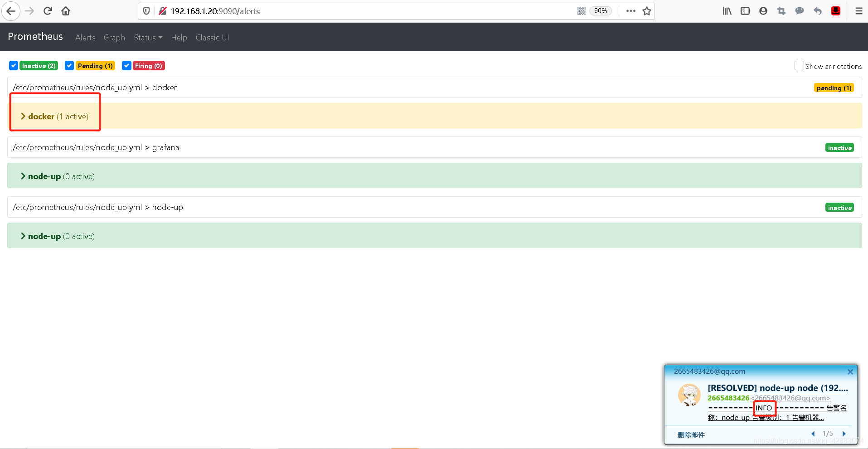Viewport: 868px width, 449px height.
Task: Open the Alerts nav item
Action: point(85,38)
